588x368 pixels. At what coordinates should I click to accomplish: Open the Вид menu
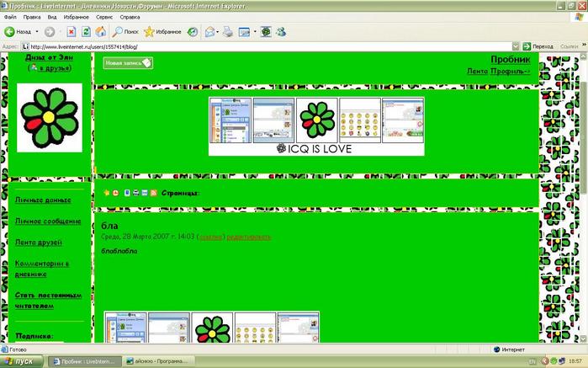coord(52,18)
